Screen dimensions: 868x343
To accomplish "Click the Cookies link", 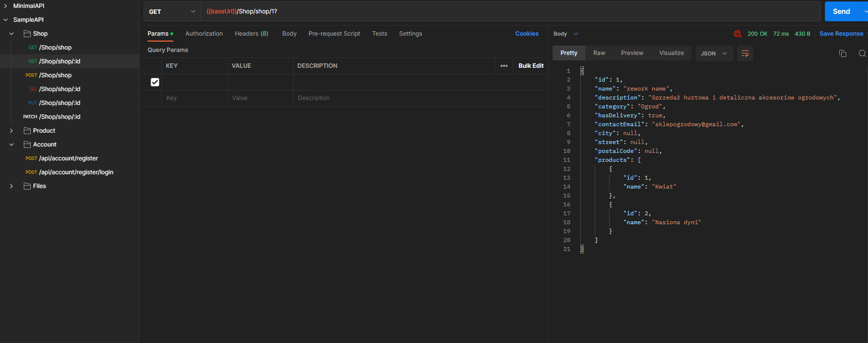I will (x=527, y=34).
